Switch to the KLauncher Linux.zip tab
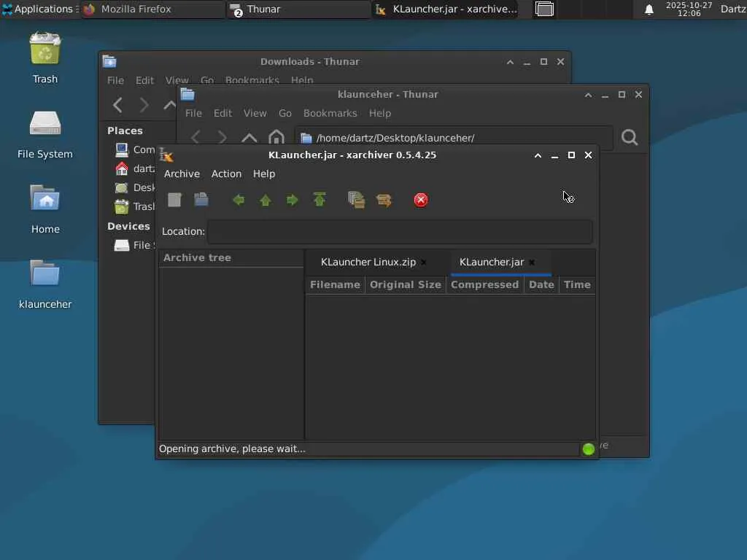Screen dimensions: 747x560 click(x=368, y=262)
